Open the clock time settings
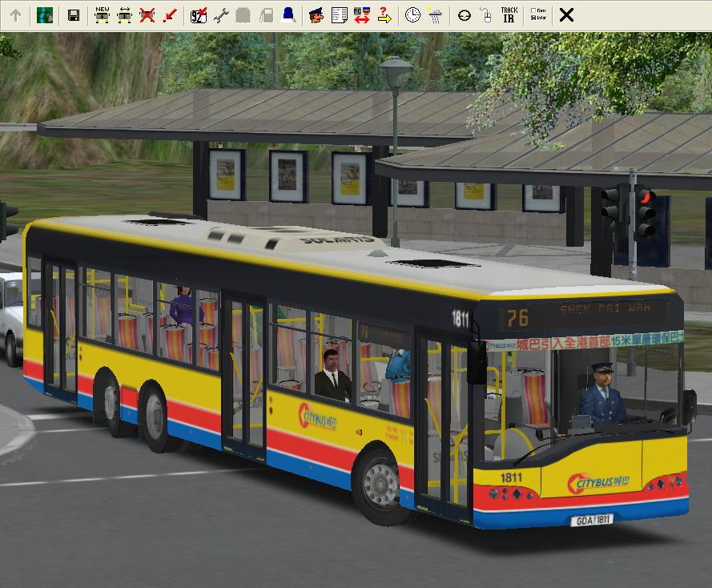Viewport: 712px width, 588px height. pos(412,15)
